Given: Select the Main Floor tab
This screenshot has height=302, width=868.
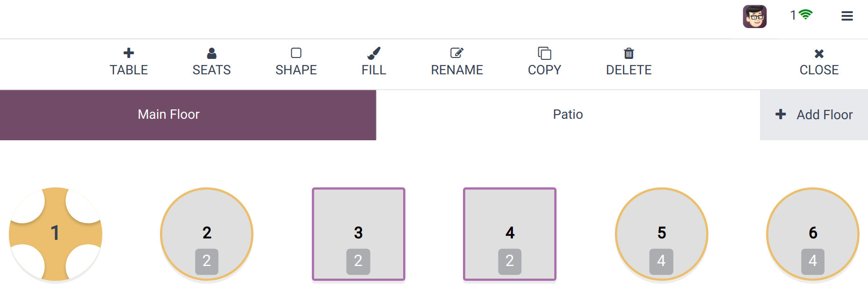Looking at the screenshot, I should pos(168,114).
